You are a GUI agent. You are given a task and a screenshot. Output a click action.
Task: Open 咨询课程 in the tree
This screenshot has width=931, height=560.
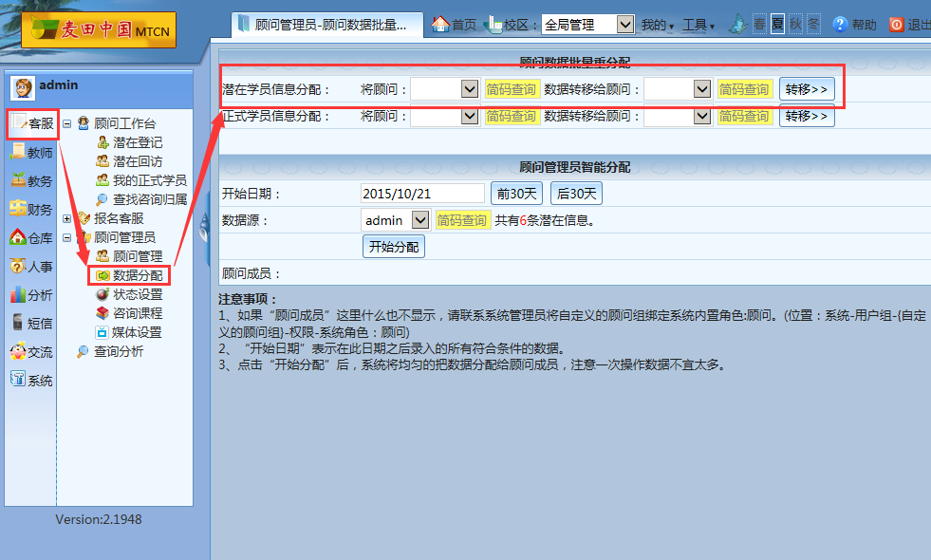[138, 313]
